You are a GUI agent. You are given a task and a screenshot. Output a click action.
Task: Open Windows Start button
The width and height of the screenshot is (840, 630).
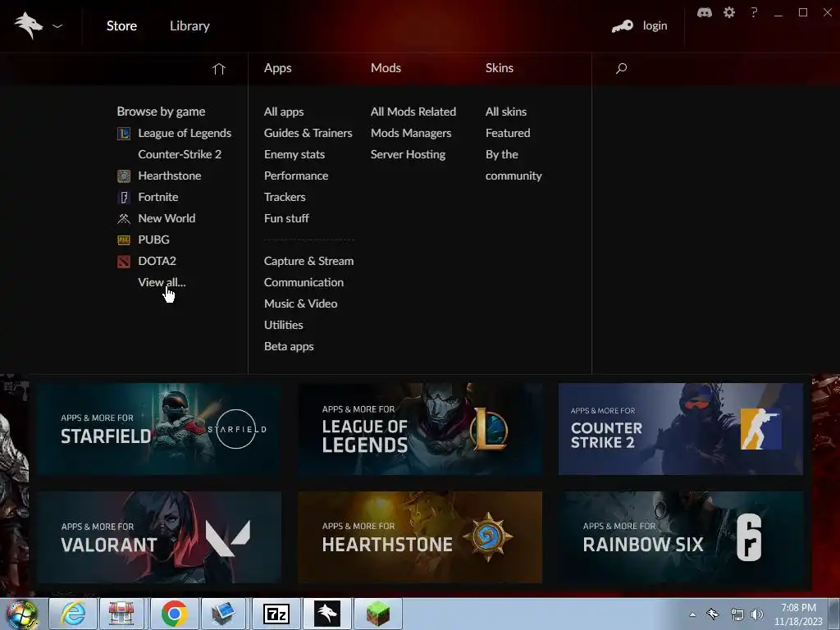click(21, 614)
